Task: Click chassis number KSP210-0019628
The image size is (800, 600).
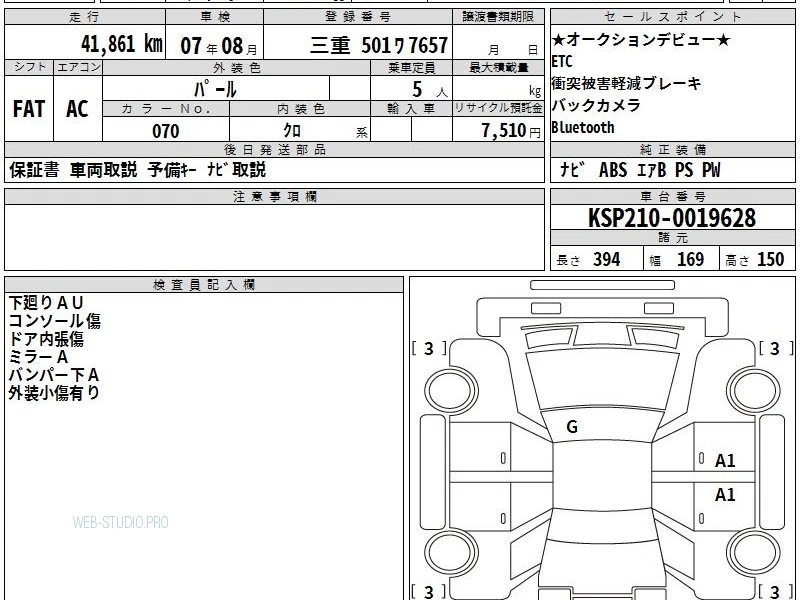Action: point(672,218)
